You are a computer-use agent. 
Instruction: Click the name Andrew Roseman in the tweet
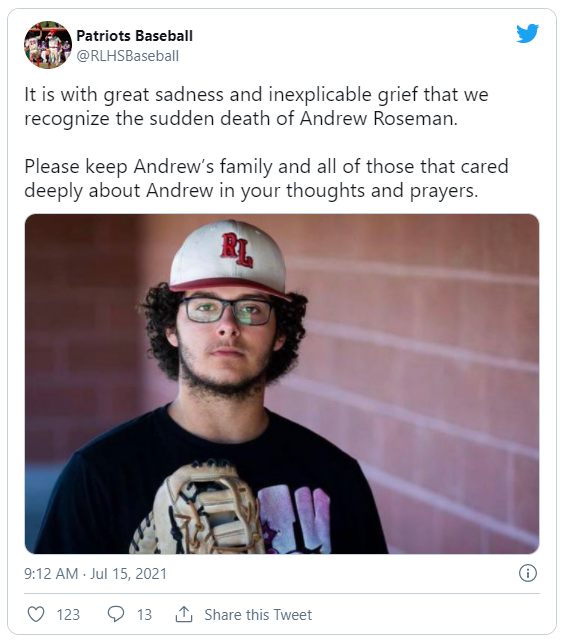point(379,119)
